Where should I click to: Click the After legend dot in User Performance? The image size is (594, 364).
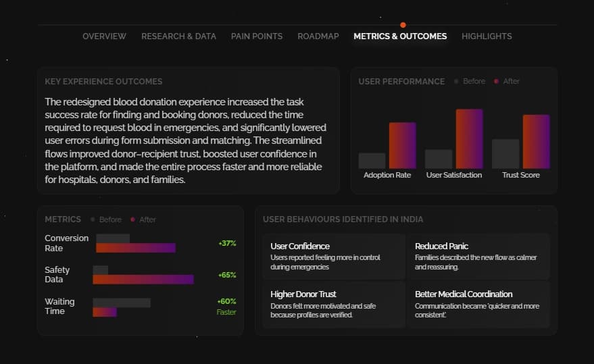point(496,81)
